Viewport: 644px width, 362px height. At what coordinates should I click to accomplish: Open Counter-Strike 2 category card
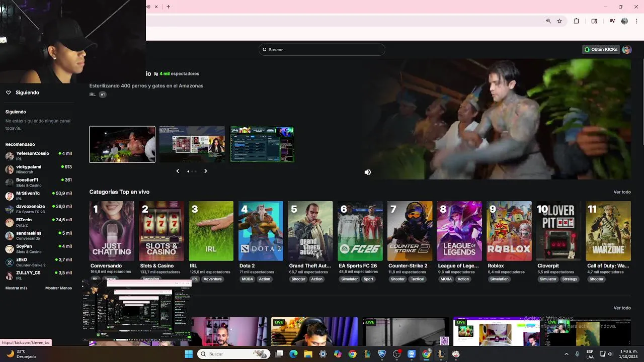coord(410,231)
